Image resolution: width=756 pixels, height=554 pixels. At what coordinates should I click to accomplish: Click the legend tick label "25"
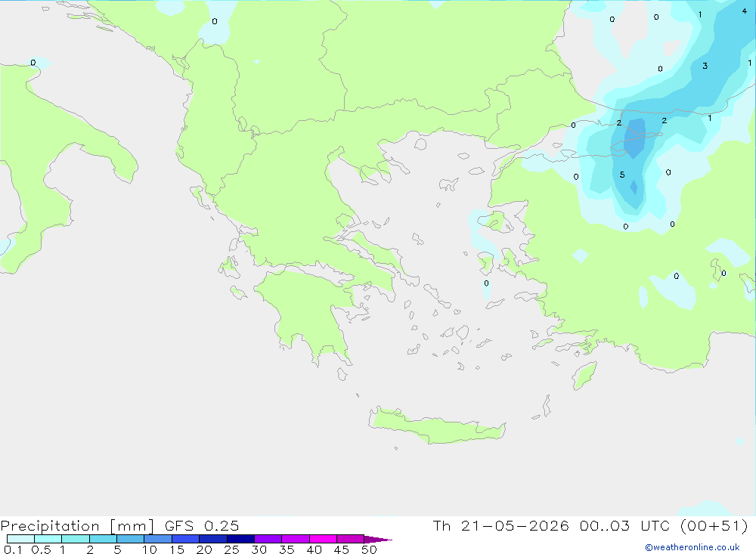231,549
